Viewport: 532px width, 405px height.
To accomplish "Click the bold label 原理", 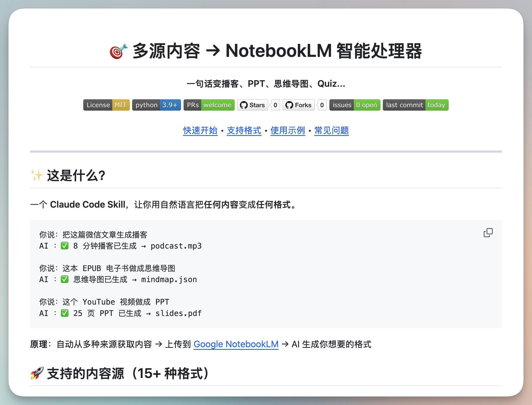I will [x=39, y=344].
